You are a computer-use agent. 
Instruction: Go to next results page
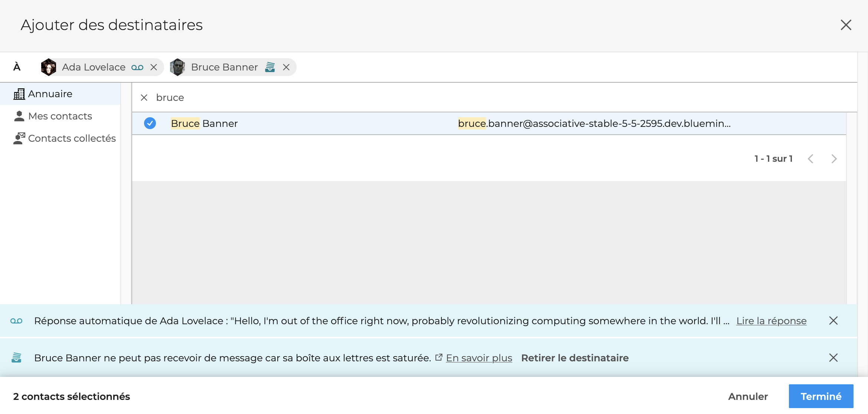pyautogui.click(x=834, y=159)
